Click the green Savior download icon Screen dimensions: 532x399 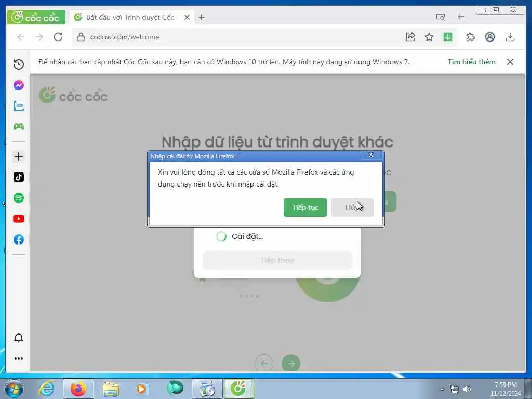click(448, 37)
